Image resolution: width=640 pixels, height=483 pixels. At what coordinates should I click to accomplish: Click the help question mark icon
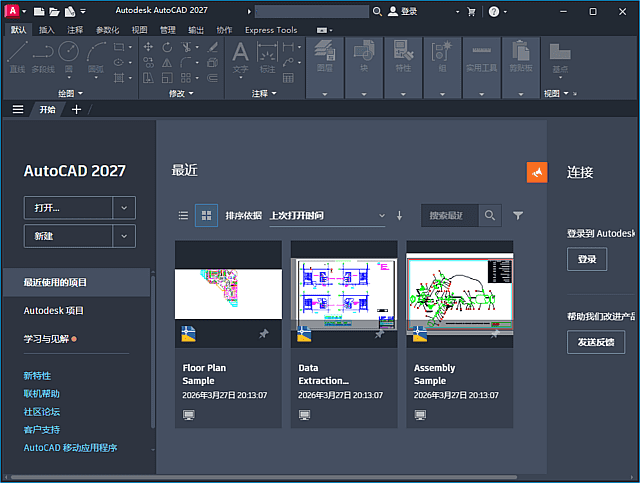pyautogui.click(x=494, y=11)
